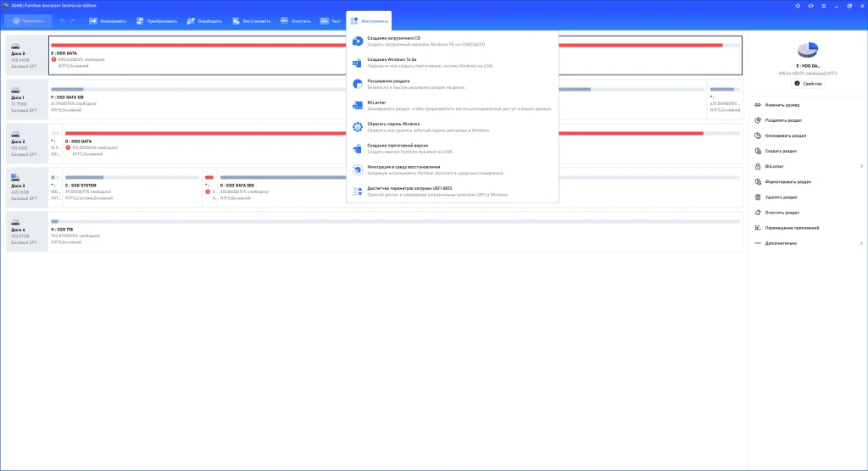Screen dimensions: 868x471
Task: Click the redo arrow in toolbar
Action: (x=72, y=21)
